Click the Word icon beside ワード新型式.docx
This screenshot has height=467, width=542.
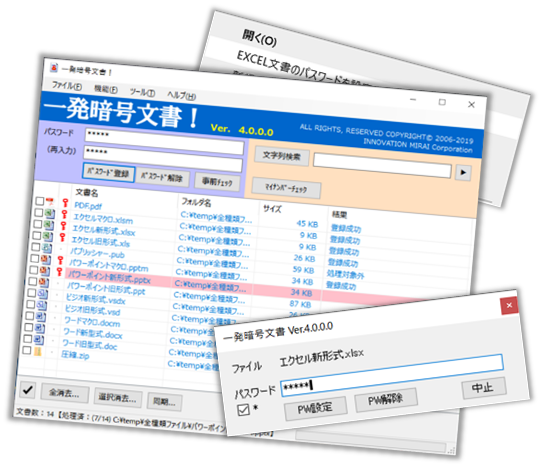click(x=39, y=328)
